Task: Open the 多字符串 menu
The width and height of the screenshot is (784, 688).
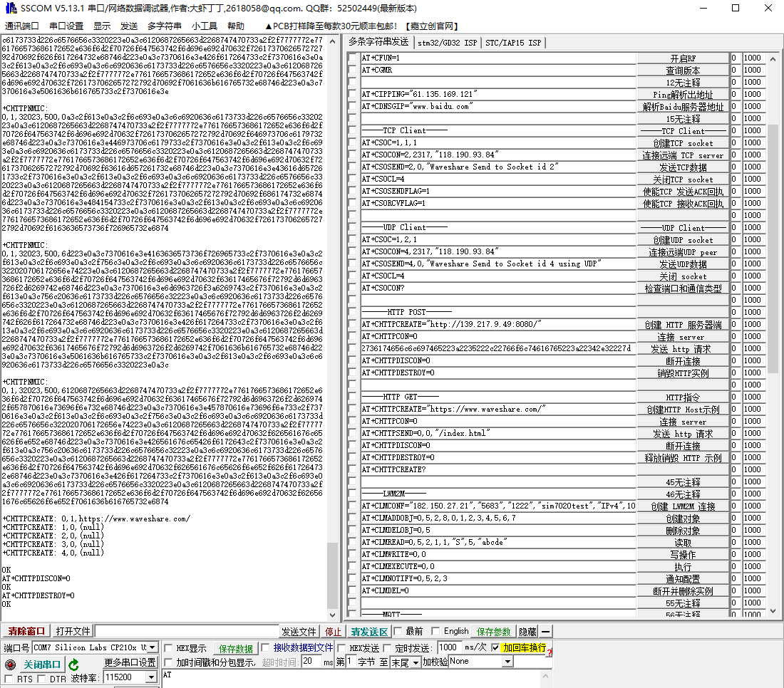Action: click(x=164, y=26)
